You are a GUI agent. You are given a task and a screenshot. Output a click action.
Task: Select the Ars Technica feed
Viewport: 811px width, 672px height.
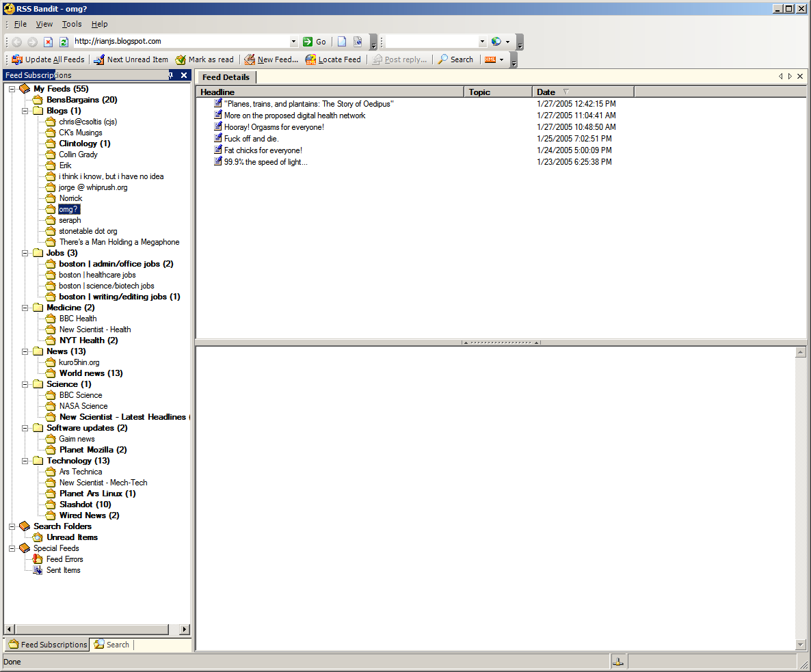80,472
